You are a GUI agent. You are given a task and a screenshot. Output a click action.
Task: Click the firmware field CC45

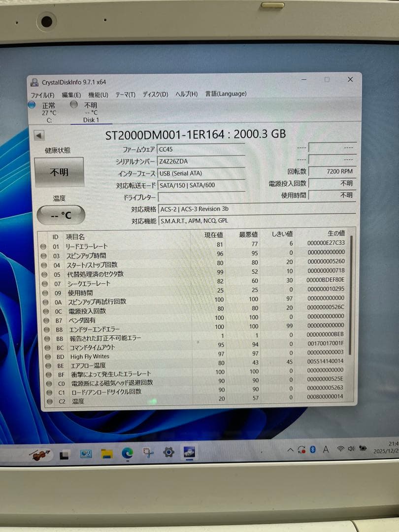[x=201, y=149]
